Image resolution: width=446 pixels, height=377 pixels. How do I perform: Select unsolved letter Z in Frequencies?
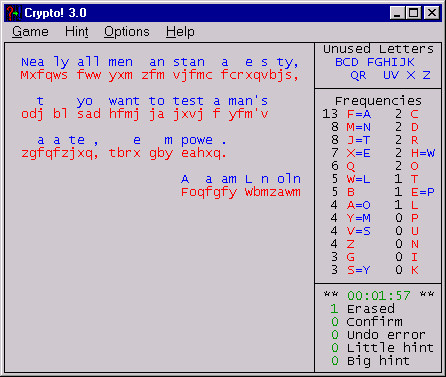click(351, 244)
